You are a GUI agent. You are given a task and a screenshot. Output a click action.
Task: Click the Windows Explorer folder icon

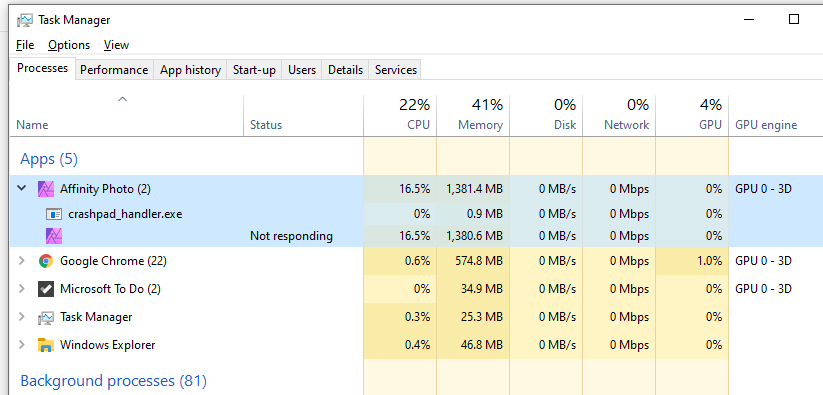46,345
